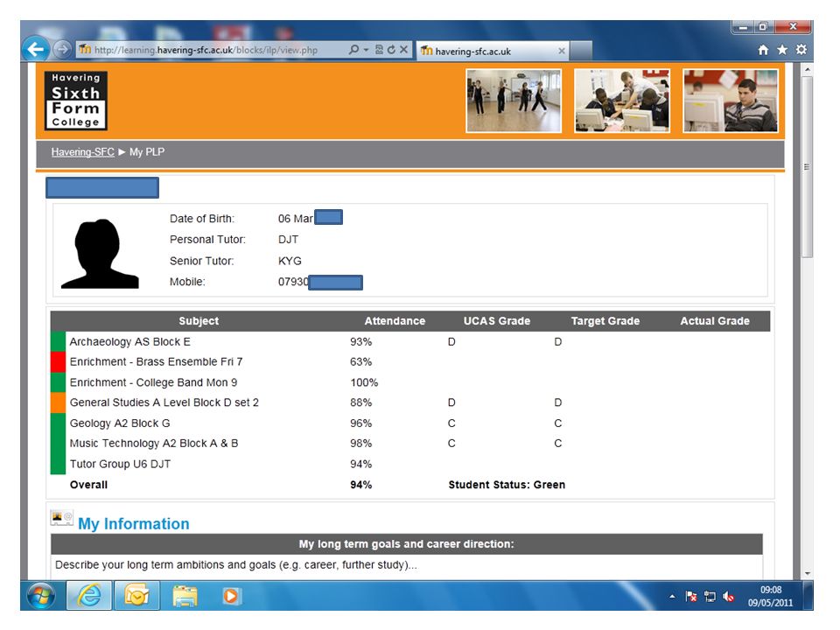This screenshot has width=840, height=630.
Task: Click Enrichment - Brass Ensemble Fri 7
Action: click(156, 362)
